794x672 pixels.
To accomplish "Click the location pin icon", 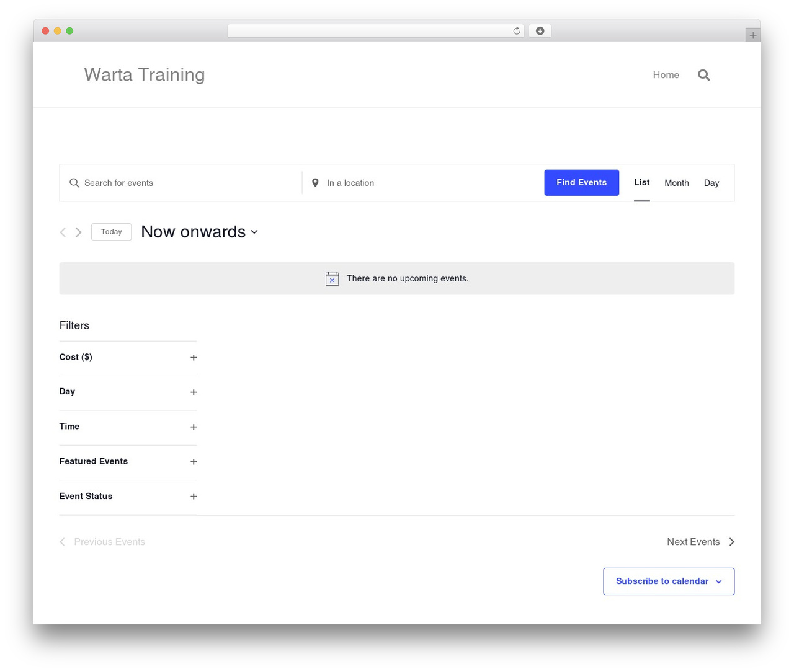I will click(x=315, y=183).
